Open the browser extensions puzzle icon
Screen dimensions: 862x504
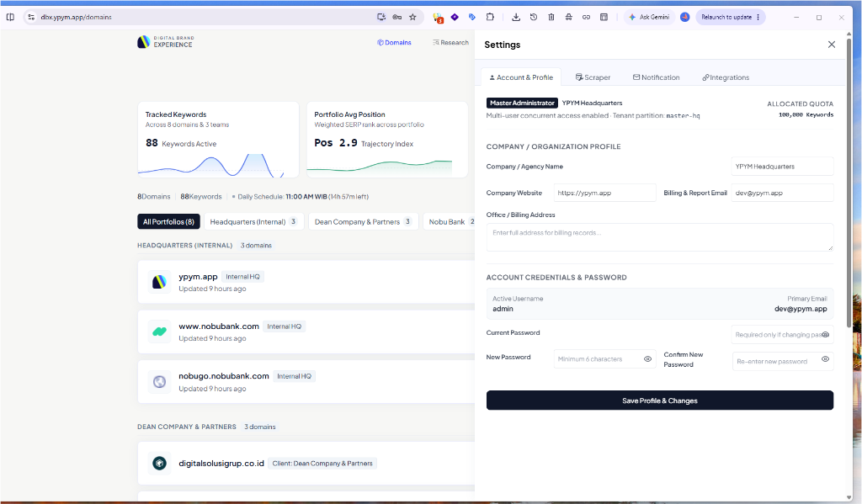pos(490,17)
